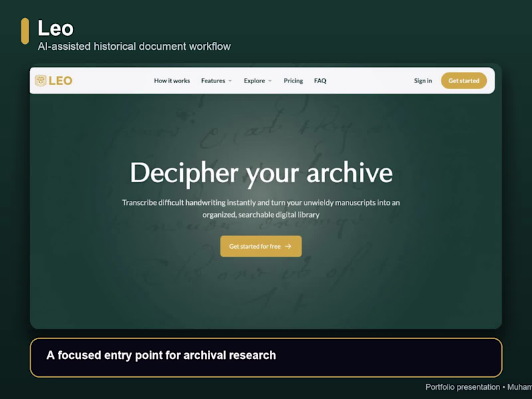Click the AI-assisted historical document workflow subtitle
The width and height of the screenshot is (532, 399).
click(x=134, y=46)
